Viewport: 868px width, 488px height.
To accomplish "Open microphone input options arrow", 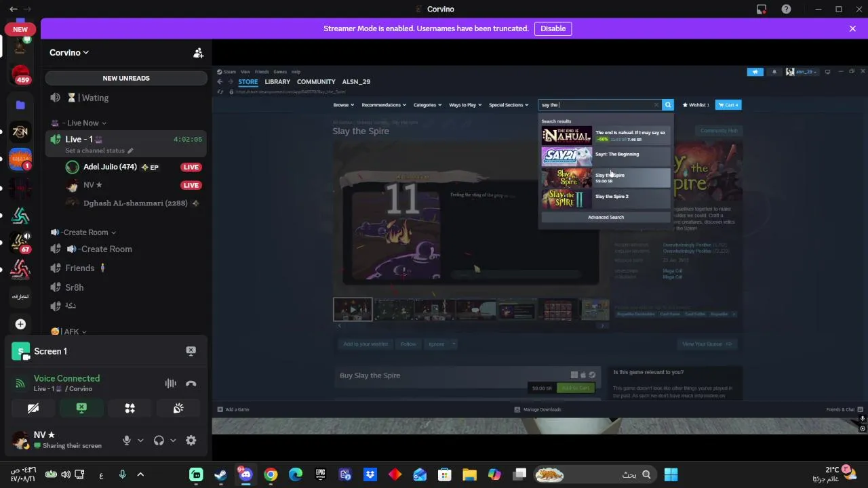I will point(140,441).
